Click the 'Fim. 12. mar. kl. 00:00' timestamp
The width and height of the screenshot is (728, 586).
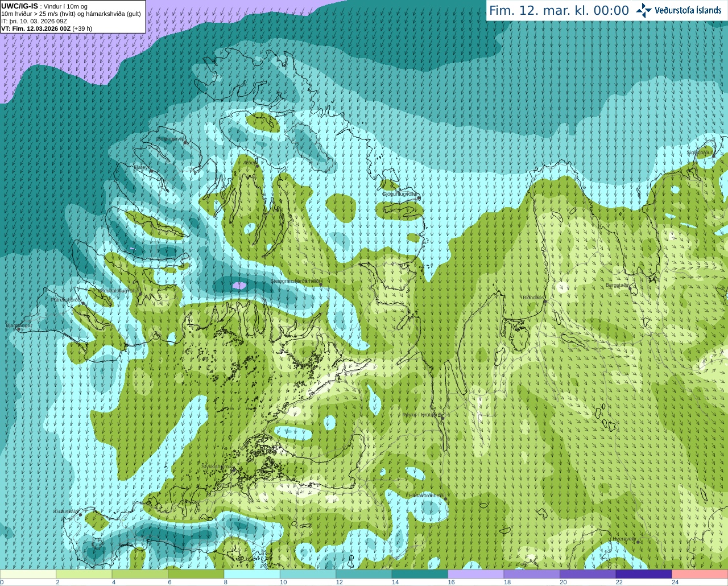(559, 10)
